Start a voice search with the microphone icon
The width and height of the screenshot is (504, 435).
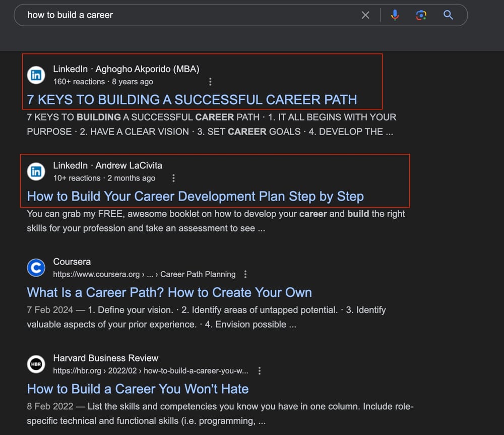click(x=395, y=15)
